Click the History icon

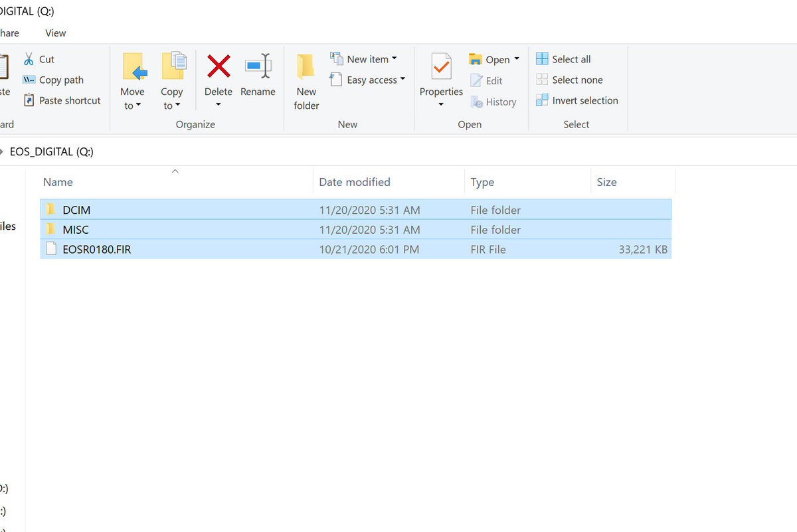click(x=494, y=102)
